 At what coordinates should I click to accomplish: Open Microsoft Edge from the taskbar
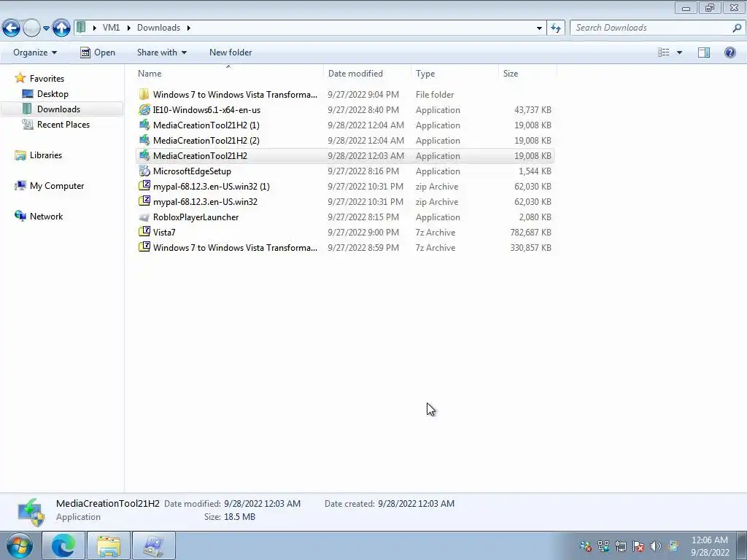[64, 545]
